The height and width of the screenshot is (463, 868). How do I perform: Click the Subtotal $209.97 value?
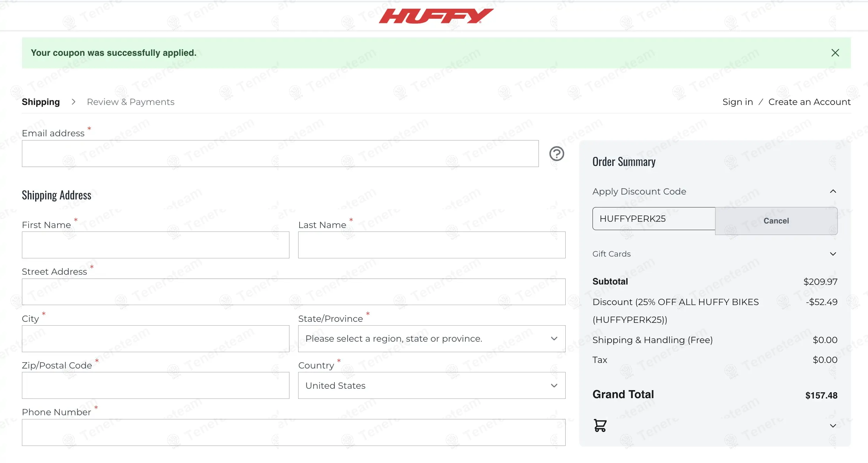(820, 281)
